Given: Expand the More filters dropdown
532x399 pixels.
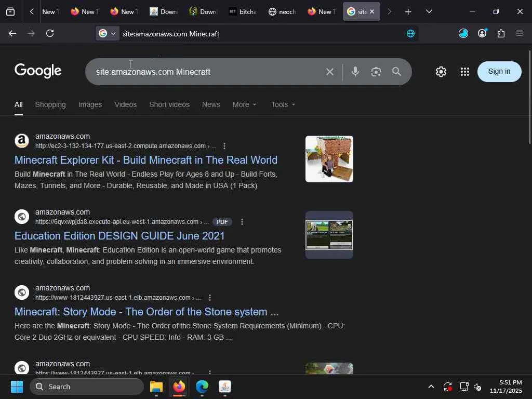Looking at the screenshot, I should [x=244, y=105].
